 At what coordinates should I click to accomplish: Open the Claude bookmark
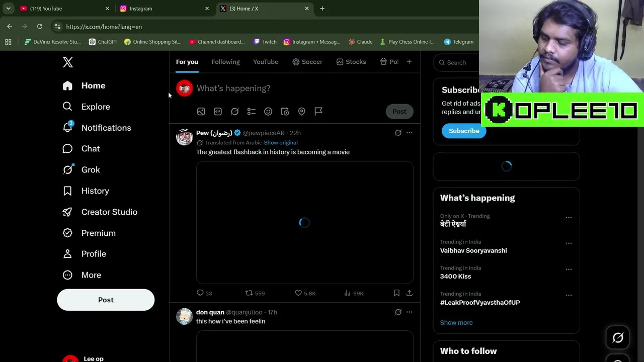360,42
